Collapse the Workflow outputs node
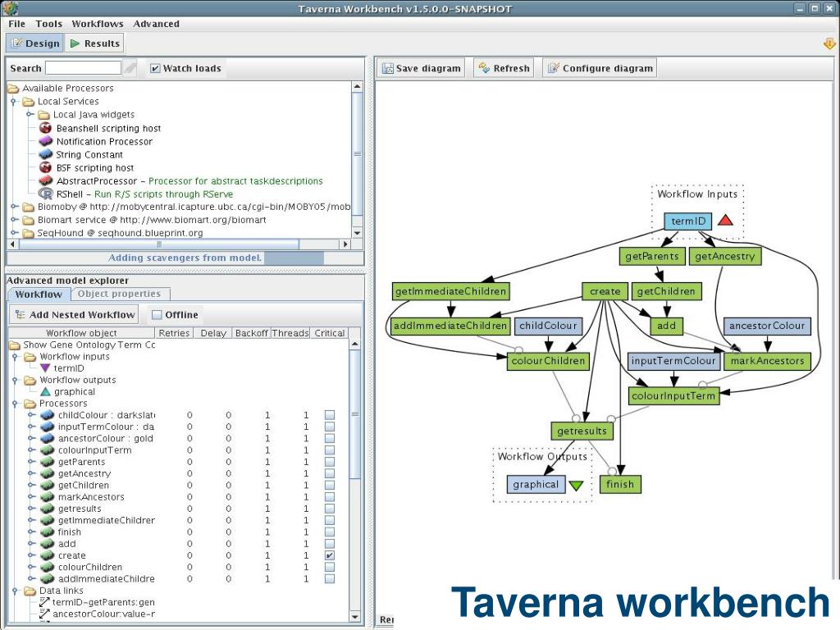 pyautogui.click(x=16, y=381)
